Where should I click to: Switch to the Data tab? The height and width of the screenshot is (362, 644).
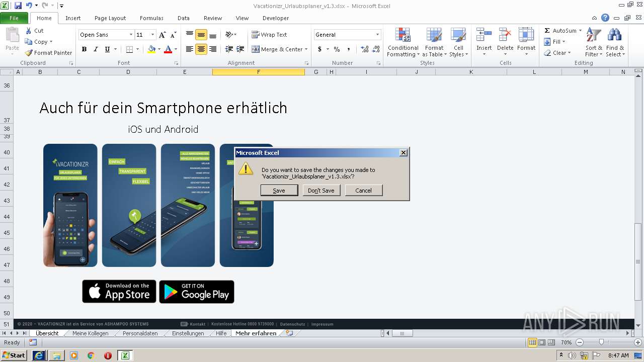click(184, 18)
